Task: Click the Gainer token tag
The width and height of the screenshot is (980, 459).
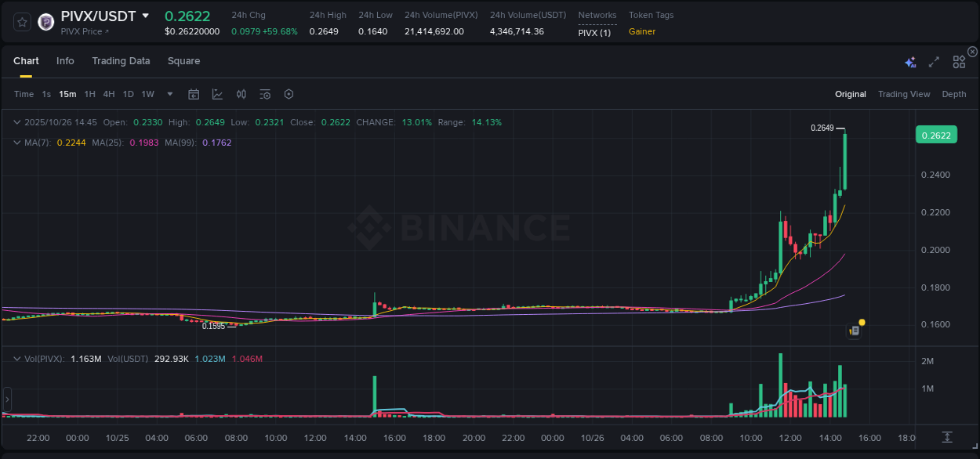Action: 641,32
